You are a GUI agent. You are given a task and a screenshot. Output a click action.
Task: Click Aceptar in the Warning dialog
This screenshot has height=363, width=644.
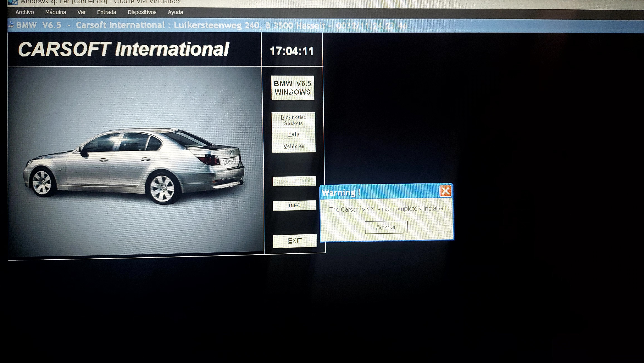click(x=386, y=227)
